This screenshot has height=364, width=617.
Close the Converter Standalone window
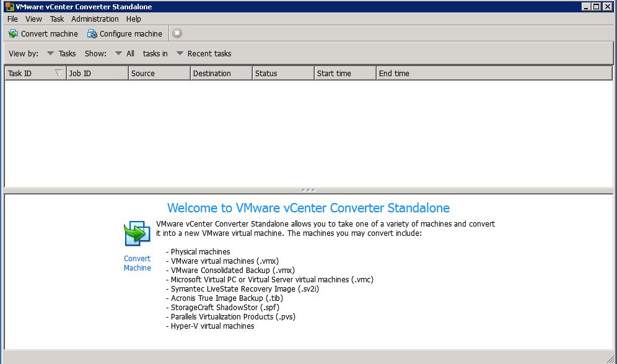click(x=608, y=7)
